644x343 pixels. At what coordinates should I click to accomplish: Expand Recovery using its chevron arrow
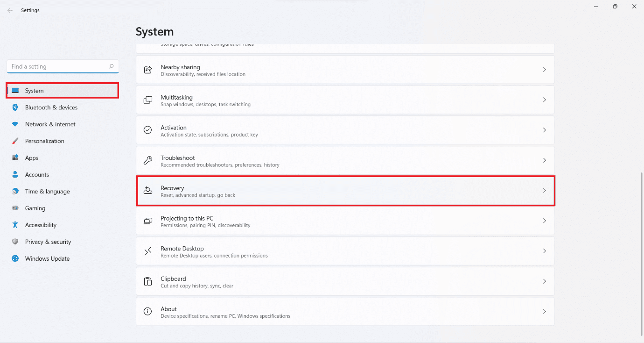pyautogui.click(x=544, y=191)
